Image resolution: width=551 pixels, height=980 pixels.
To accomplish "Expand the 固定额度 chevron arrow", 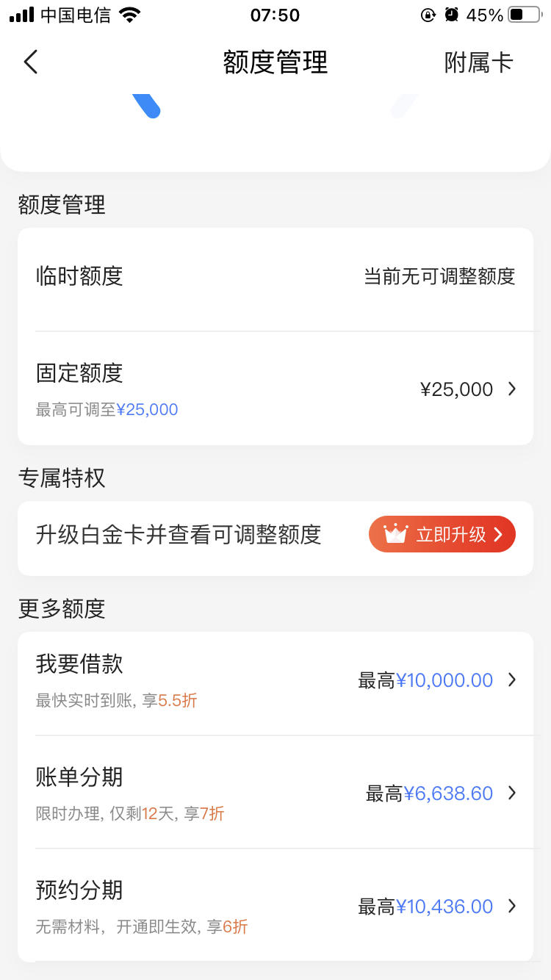I will pyautogui.click(x=512, y=389).
